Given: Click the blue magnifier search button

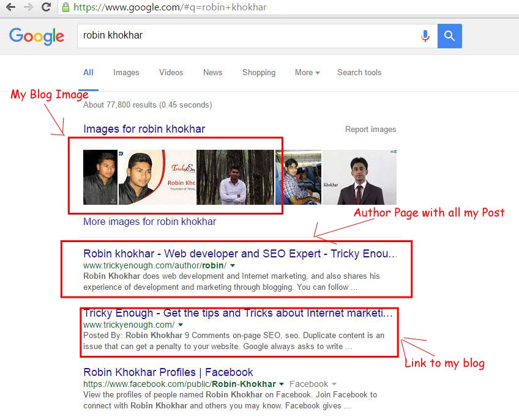Looking at the screenshot, I should coord(449,35).
